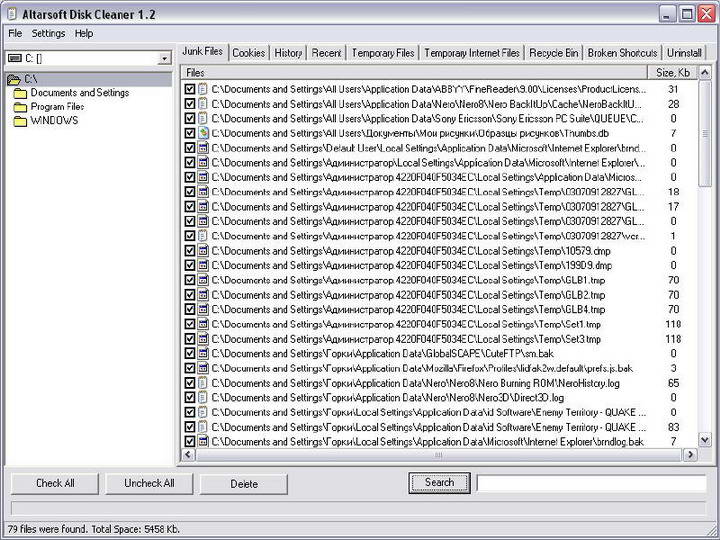Image resolution: width=720 pixels, height=540 pixels.
Task: Switch to the History tab
Action: (288, 53)
